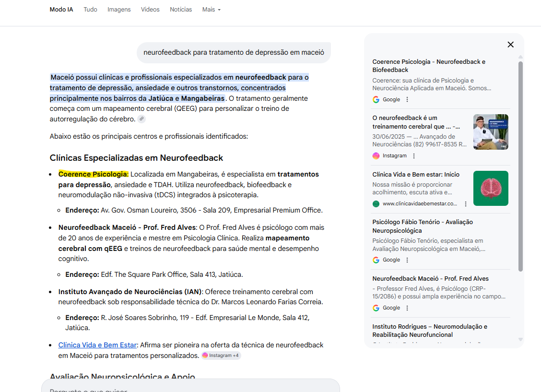Click Google logo under Neurofeedback Maceió card
The image size is (541, 392).
[x=376, y=308]
